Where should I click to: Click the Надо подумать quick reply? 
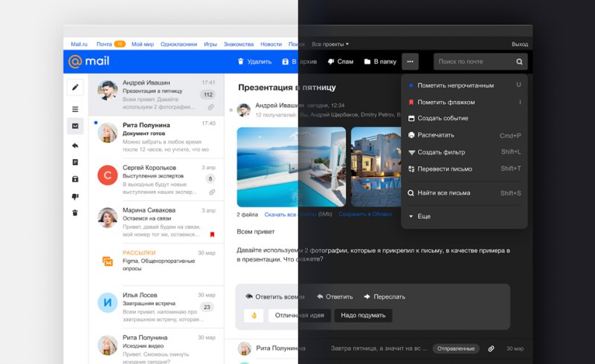363,316
